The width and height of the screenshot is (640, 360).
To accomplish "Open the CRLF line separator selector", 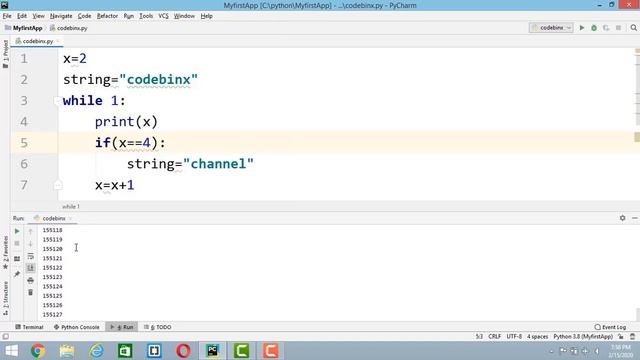I will [x=494, y=337].
